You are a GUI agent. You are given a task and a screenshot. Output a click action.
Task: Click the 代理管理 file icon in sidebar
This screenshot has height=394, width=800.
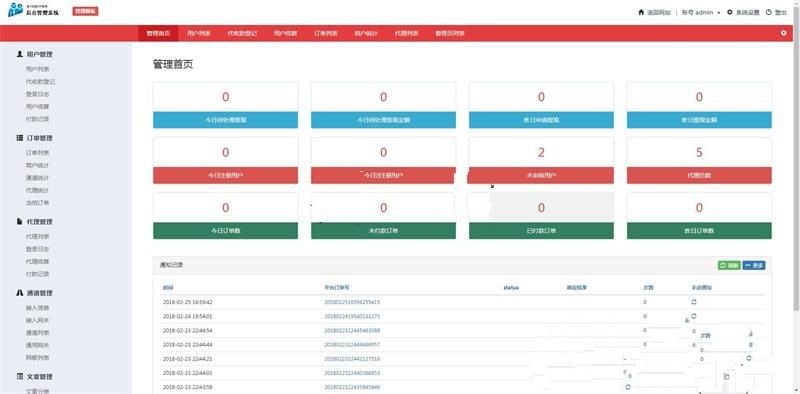point(19,221)
